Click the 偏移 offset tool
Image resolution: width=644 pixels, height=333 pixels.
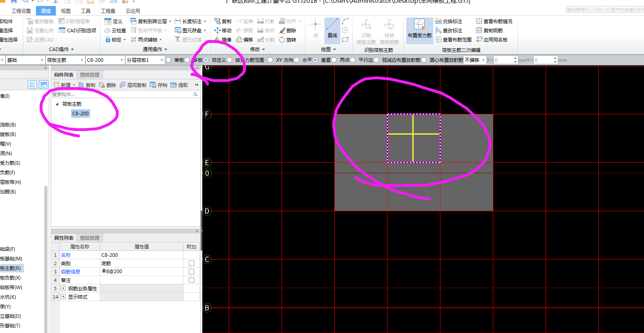(x=244, y=39)
